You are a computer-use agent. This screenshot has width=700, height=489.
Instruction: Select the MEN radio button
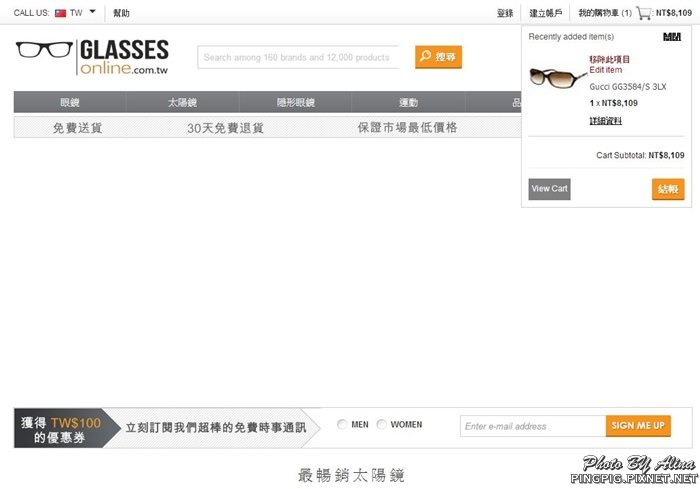(x=342, y=424)
